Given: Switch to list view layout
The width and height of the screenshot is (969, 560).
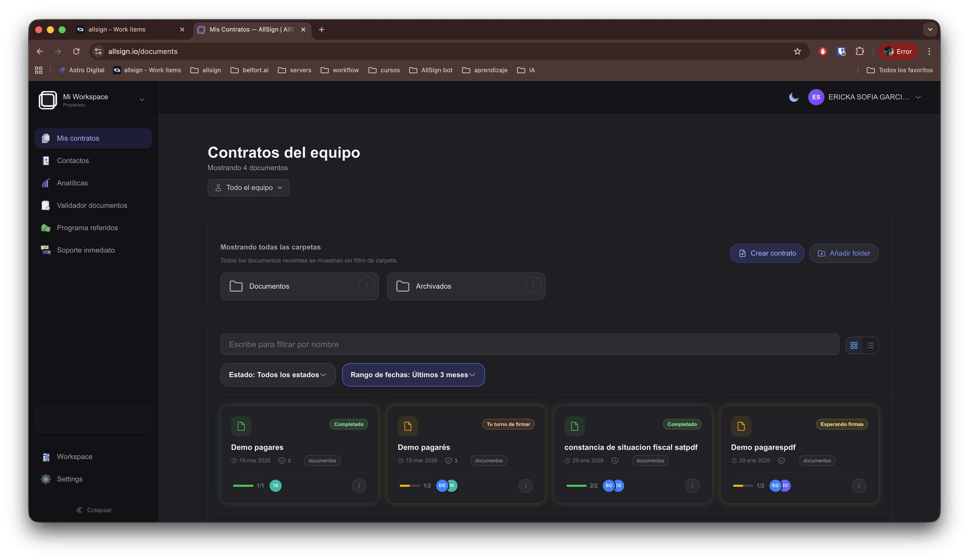Looking at the screenshot, I should [870, 345].
